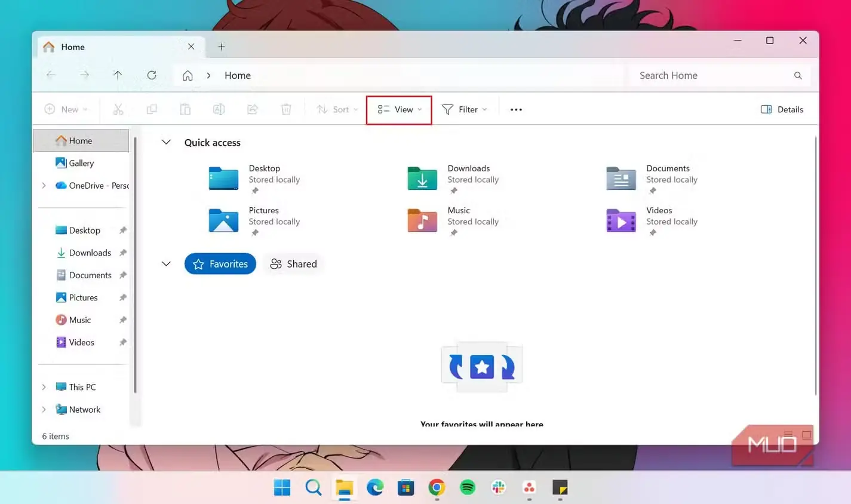Click the Delete trash can icon
This screenshot has width=851, height=504.
click(x=286, y=109)
